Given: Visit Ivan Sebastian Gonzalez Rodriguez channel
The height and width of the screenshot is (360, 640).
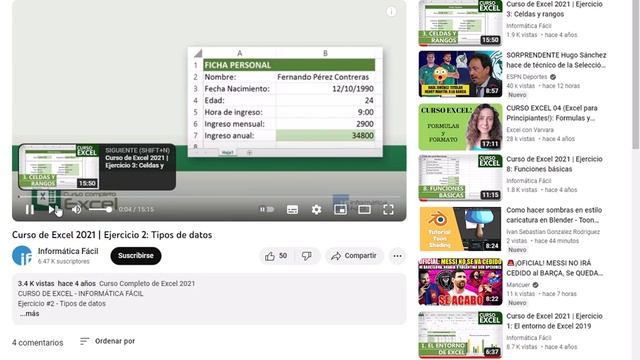Looking at the screenshot, I should [x=553, y=232].
